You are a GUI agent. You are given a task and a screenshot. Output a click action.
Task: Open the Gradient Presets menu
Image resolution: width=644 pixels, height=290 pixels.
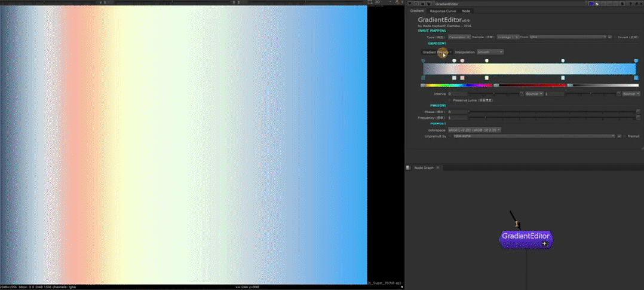[x=437, y=52]
